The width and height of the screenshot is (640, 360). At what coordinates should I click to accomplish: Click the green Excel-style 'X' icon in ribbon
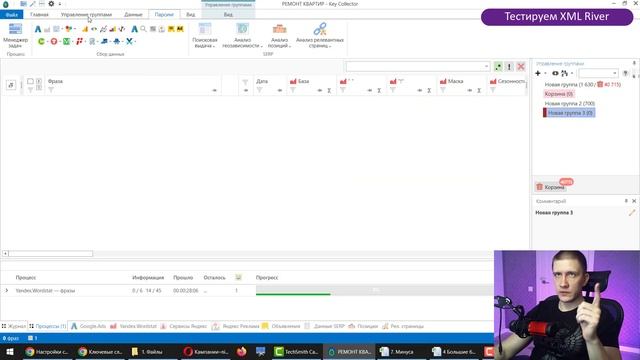66,41
